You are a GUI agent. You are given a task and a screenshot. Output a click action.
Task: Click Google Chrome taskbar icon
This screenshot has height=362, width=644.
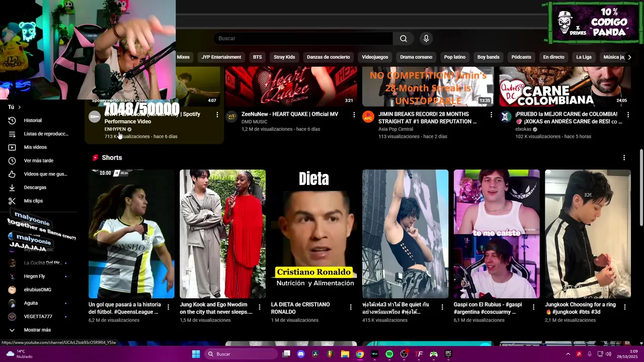point(360,354)
